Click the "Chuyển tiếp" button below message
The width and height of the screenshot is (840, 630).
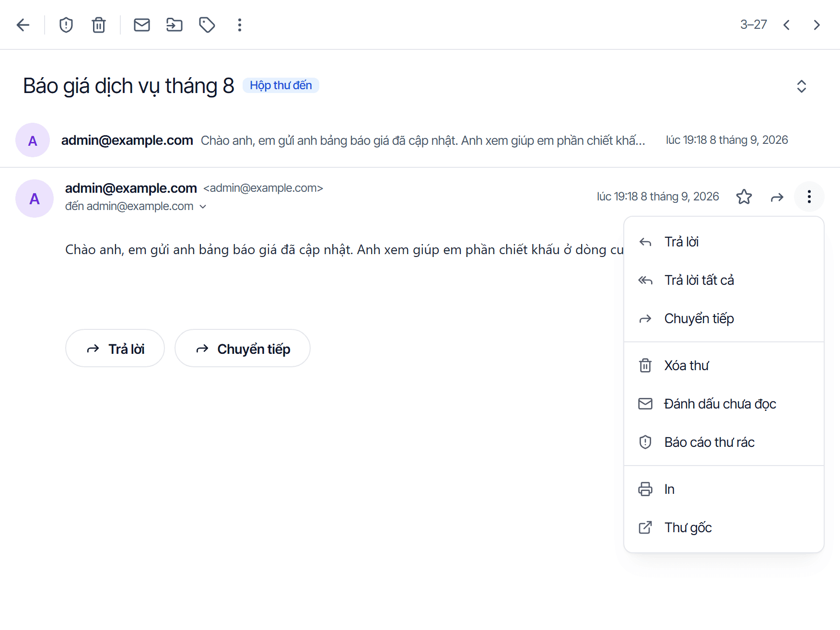pos(243,349)
